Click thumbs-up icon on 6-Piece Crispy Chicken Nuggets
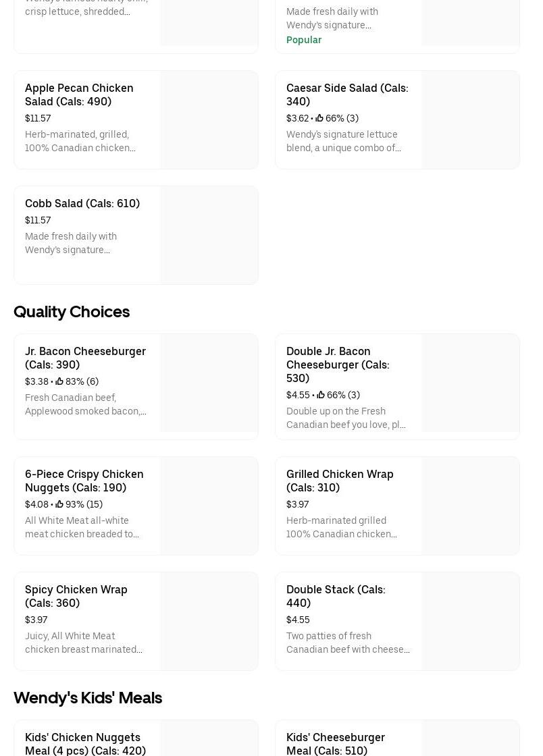 coord(59,504)
